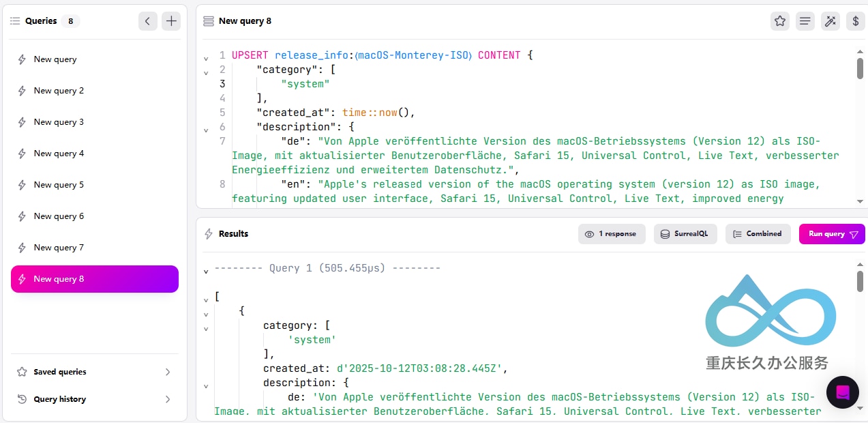Open the New query 2 tab

point(95,91)
